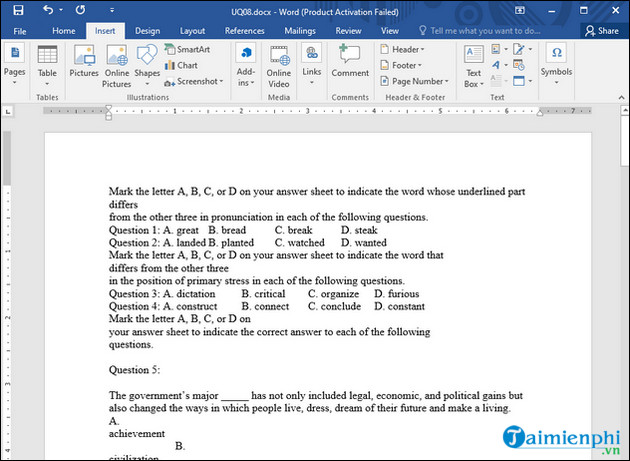Viewport: 630px width, 461px height.
Task: Click the text 'Question 5:'
Action: pos(134,370)
